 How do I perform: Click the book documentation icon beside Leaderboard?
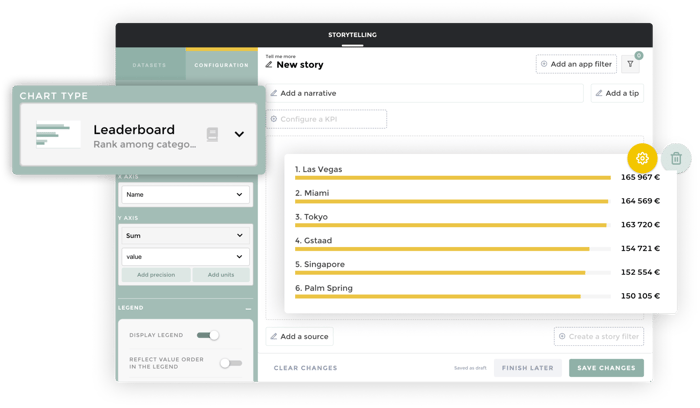pos(212,134)
